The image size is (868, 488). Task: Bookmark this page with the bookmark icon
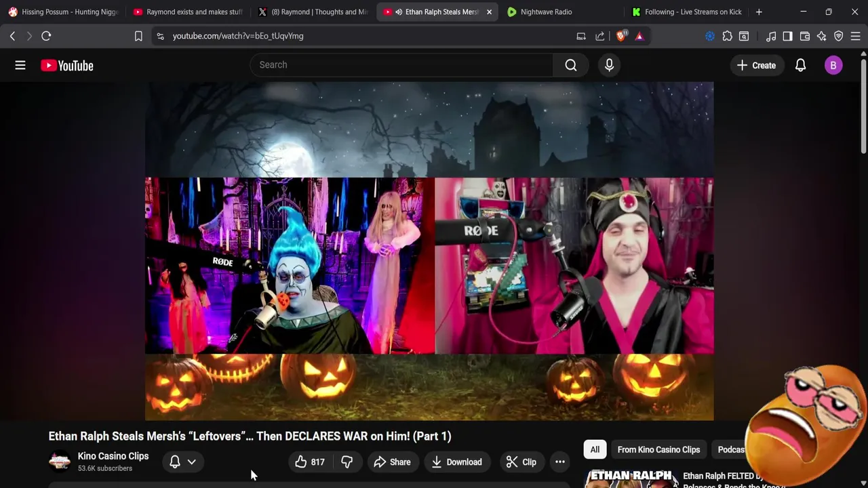point(138,36)
